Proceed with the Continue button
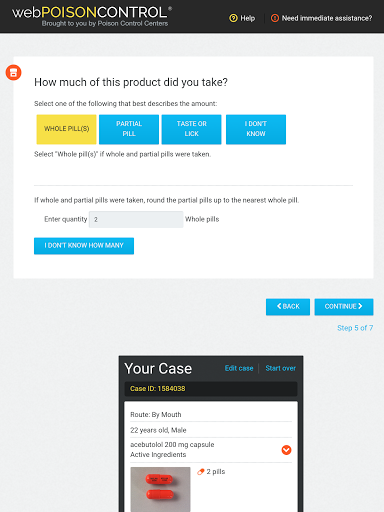 tap(344, 307)
